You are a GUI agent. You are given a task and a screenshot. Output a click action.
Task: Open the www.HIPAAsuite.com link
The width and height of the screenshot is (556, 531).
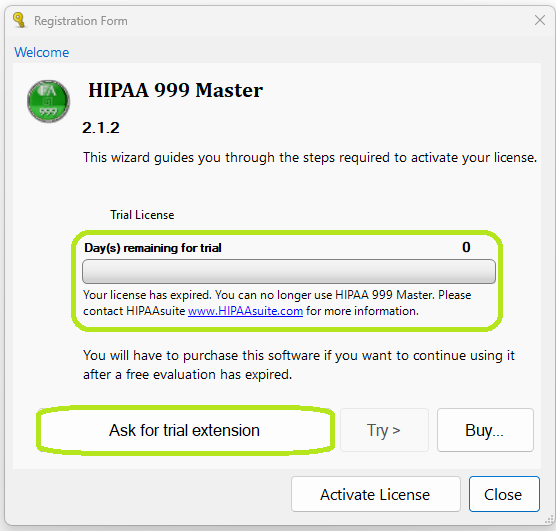point(245,311)
